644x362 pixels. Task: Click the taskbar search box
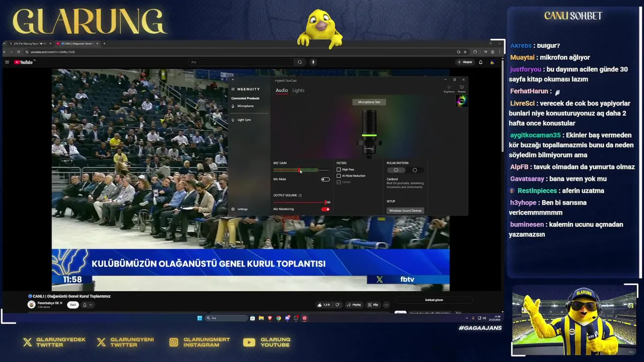(x=226, y=318)
